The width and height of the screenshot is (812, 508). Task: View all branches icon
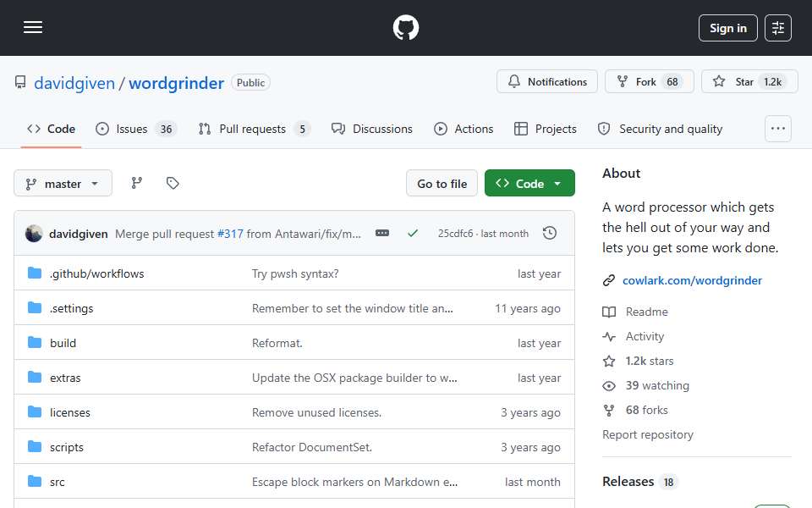(137, 183)
